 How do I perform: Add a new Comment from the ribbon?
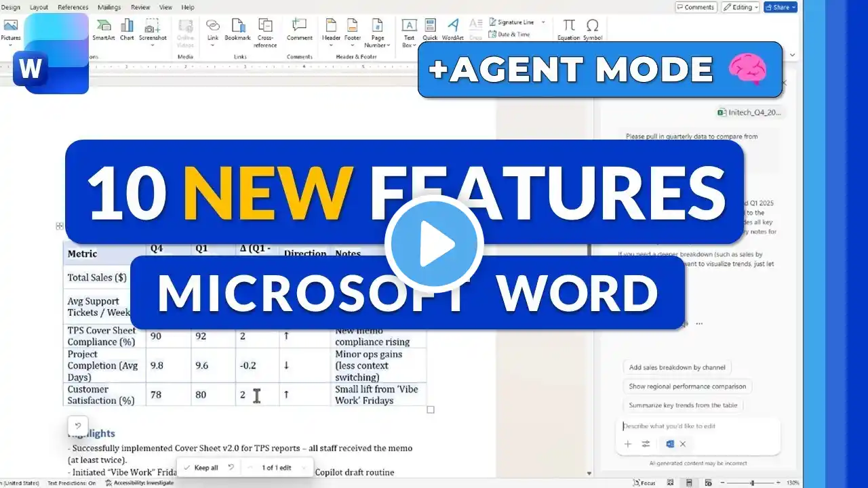click(x=299, y=29)
